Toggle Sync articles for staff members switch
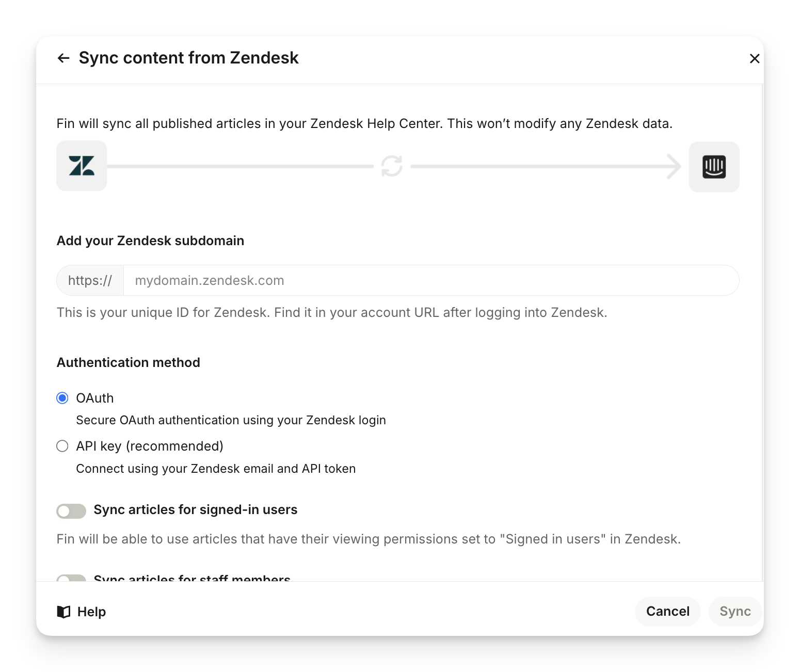 click(71, 578)
